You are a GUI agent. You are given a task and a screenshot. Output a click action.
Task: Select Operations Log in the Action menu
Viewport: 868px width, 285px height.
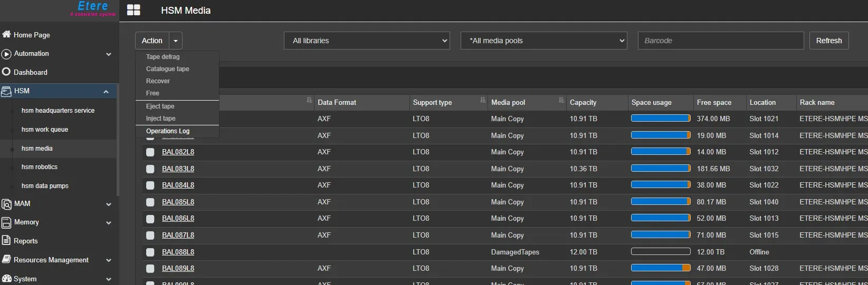click(168, 131)
